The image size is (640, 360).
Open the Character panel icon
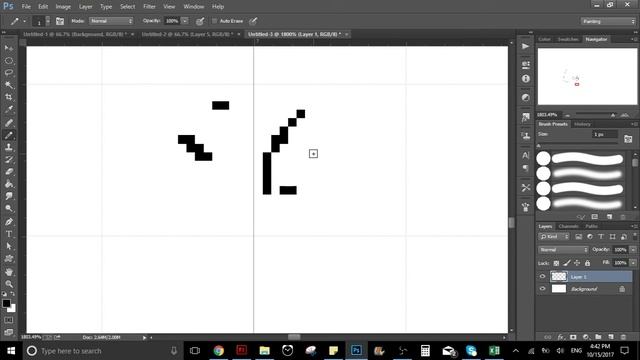tap(525, 155)
